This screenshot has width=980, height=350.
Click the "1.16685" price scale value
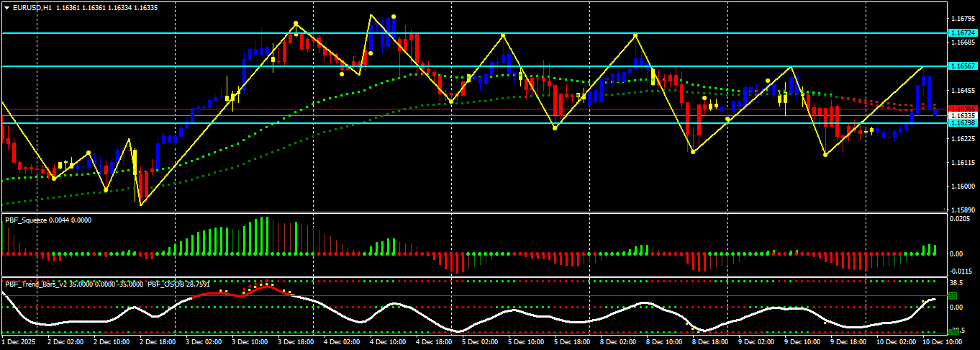point(962,42)
